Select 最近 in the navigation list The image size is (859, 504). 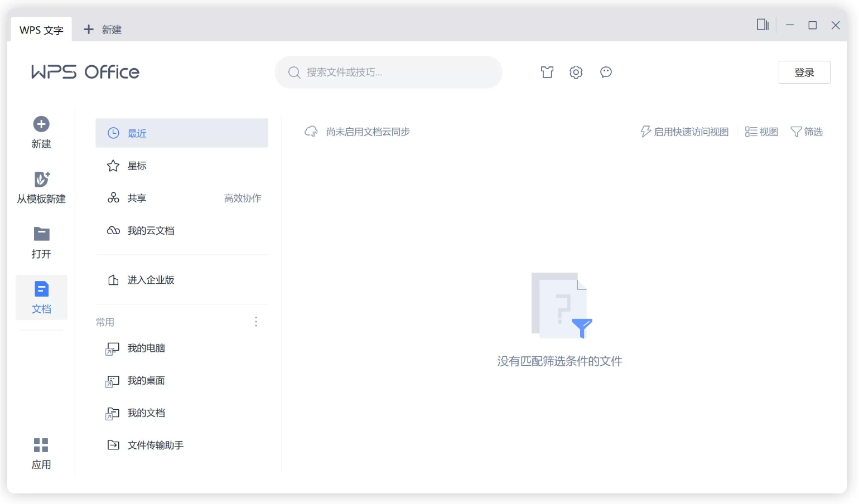pyautogui.click(x=182, y=133)
